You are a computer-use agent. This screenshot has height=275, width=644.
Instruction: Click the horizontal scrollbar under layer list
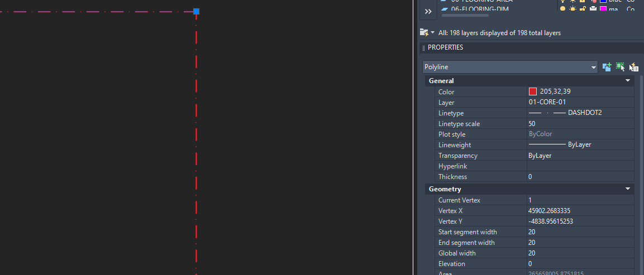(465, 16)
